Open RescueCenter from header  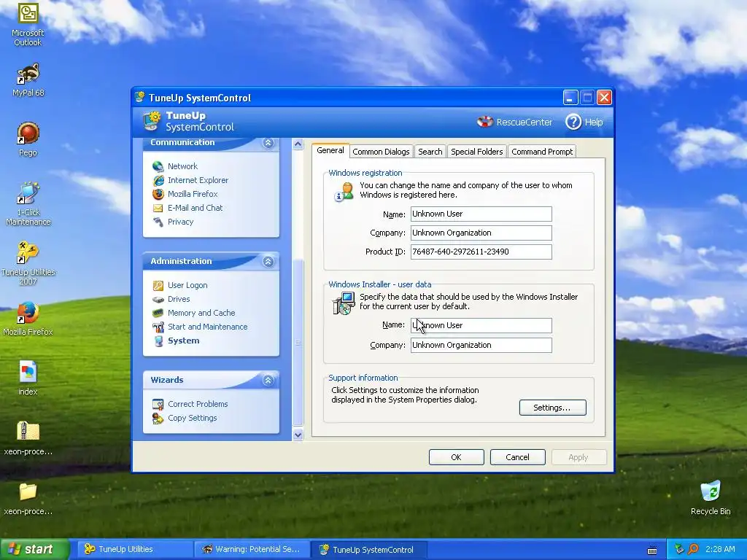[514, 122]
